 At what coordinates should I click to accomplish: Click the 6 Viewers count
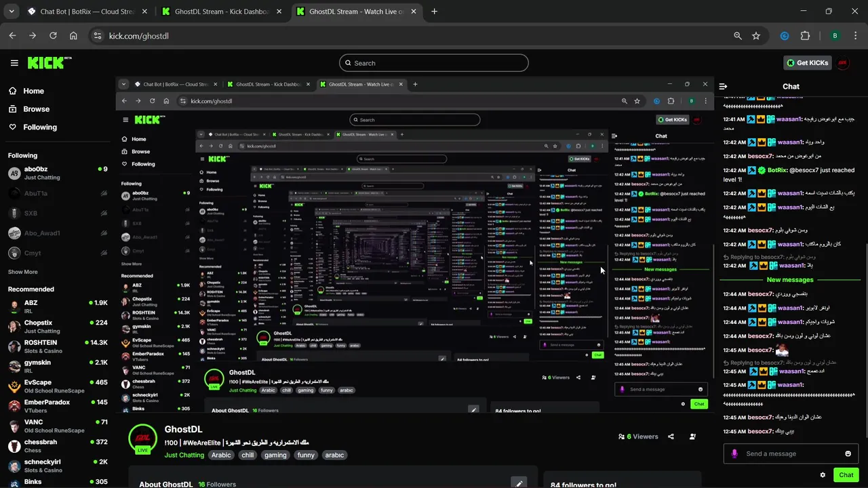(637, 436)
